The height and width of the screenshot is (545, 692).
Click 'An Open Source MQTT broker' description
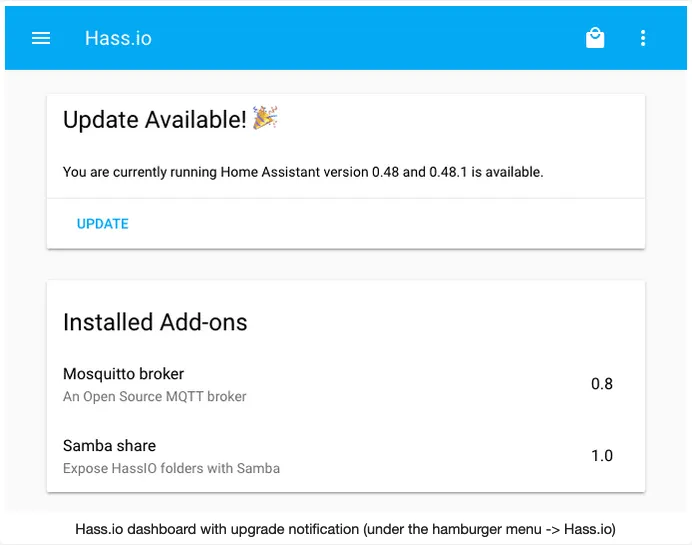coord(154,396)
